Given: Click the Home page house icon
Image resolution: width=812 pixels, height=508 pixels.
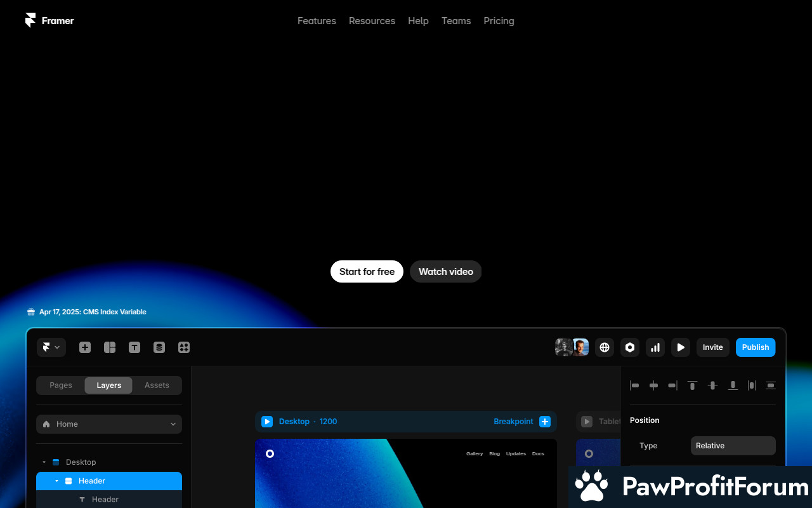Looking at the screenshot, I should pos(46,424).
